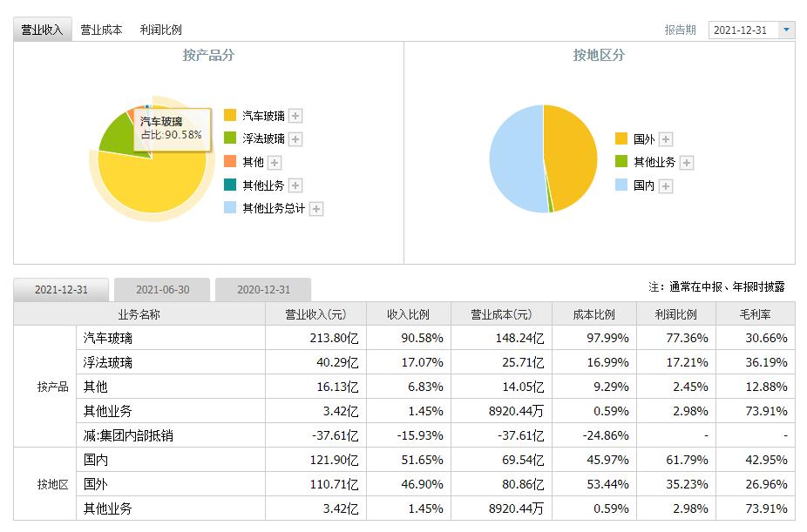Open the 2021-06-30 period tab

162,290
